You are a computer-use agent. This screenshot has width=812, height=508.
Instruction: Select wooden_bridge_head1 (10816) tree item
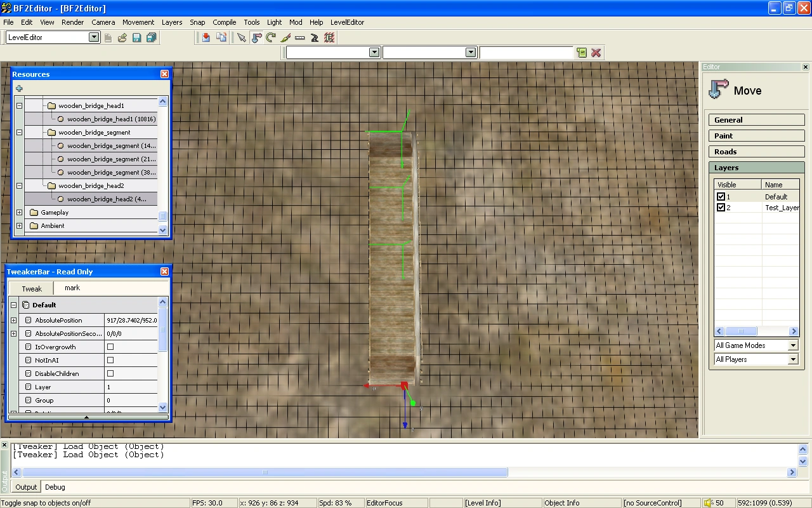(x=111, y=119)
